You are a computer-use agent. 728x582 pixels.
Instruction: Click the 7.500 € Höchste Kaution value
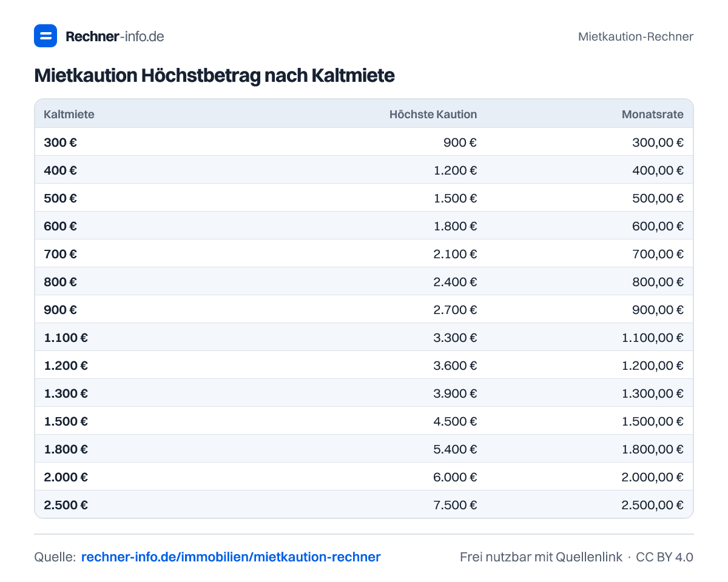pos(455,505)
